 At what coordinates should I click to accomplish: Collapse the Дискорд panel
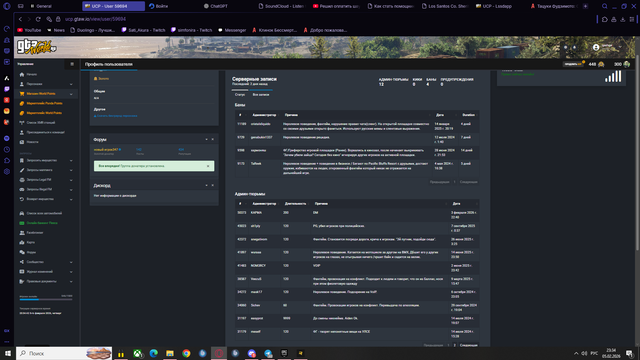pyautogui.click(x=206, y=185)
